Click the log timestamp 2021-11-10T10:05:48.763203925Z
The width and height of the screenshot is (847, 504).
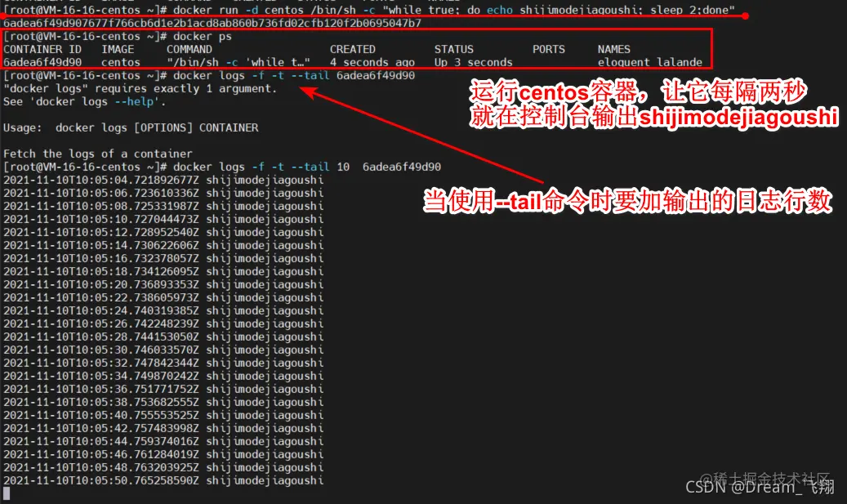(101, 467)
